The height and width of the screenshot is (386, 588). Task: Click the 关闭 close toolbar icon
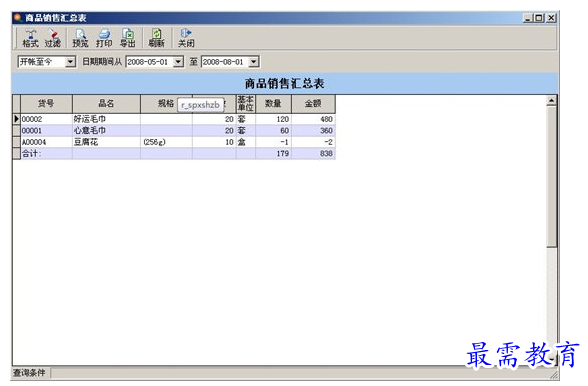pos(186,38)
